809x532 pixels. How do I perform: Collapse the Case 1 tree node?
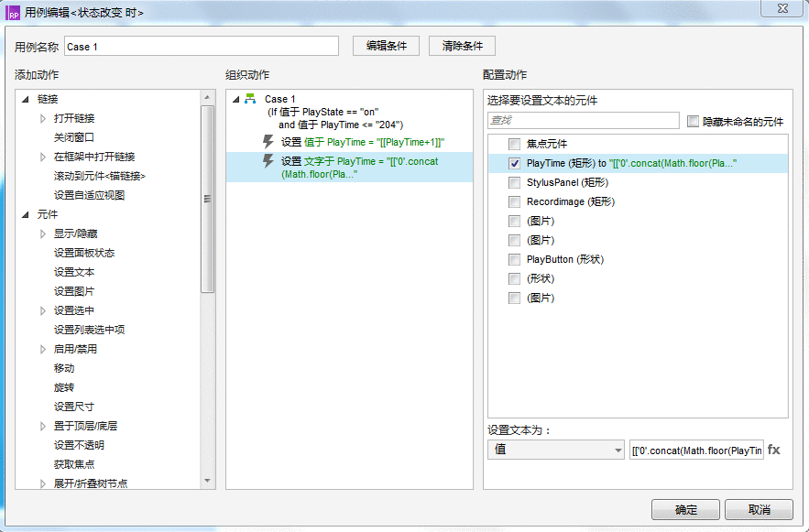(236, 99)
